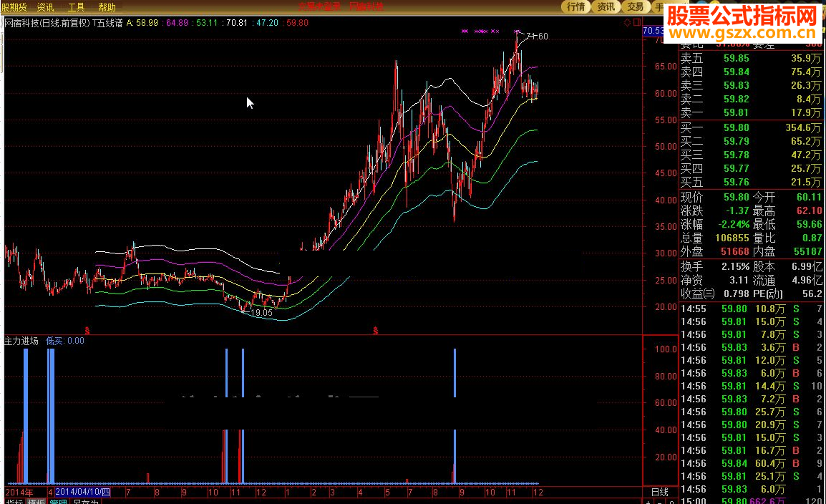826x504 pixels.
Task: Click the 涨幅 value -2.24%
Action: click(x=734, y=224)
